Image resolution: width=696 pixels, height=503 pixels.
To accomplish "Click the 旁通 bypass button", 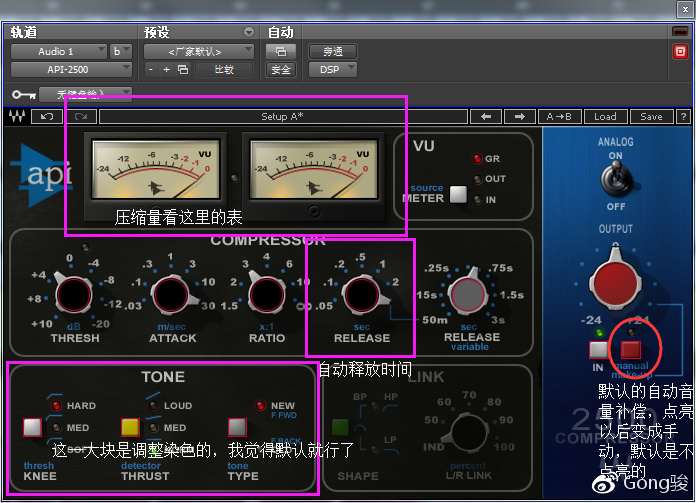I will [332, 51].
